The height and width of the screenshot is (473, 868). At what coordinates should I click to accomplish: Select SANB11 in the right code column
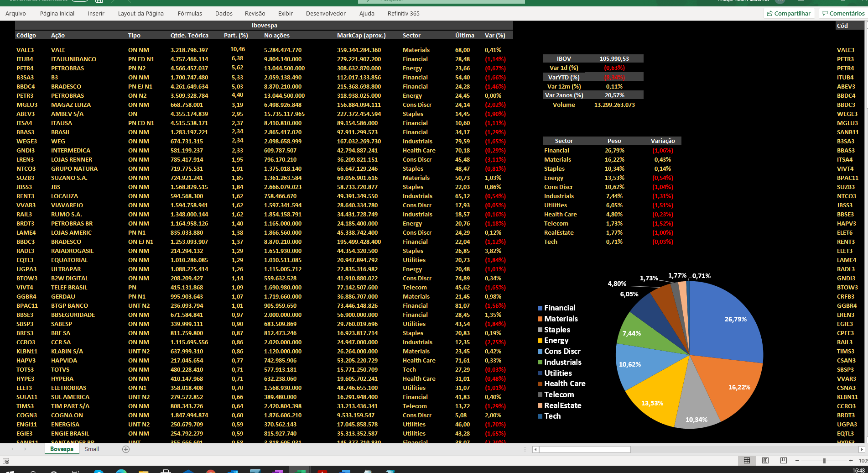tap(847, 132)
